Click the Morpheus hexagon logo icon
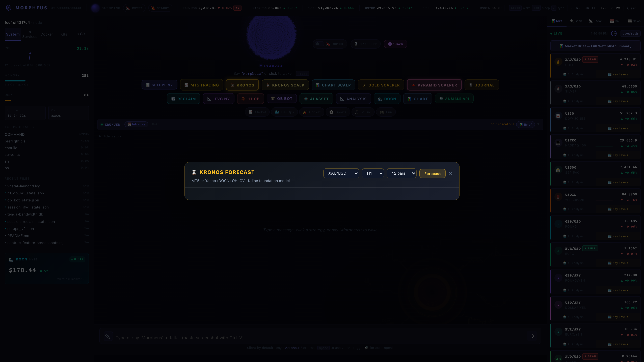The image size is (644, 362). coord(9,8)
